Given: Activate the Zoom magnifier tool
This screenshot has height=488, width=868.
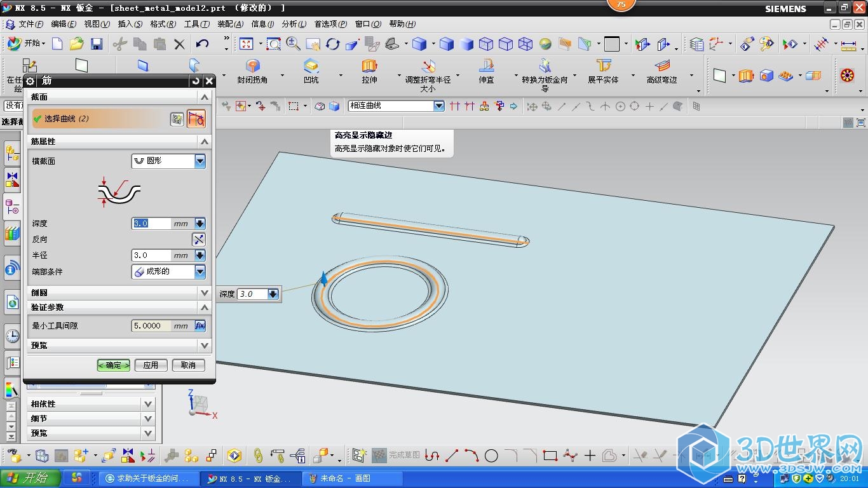Looking at the screenshot, I should coord(294,44).
